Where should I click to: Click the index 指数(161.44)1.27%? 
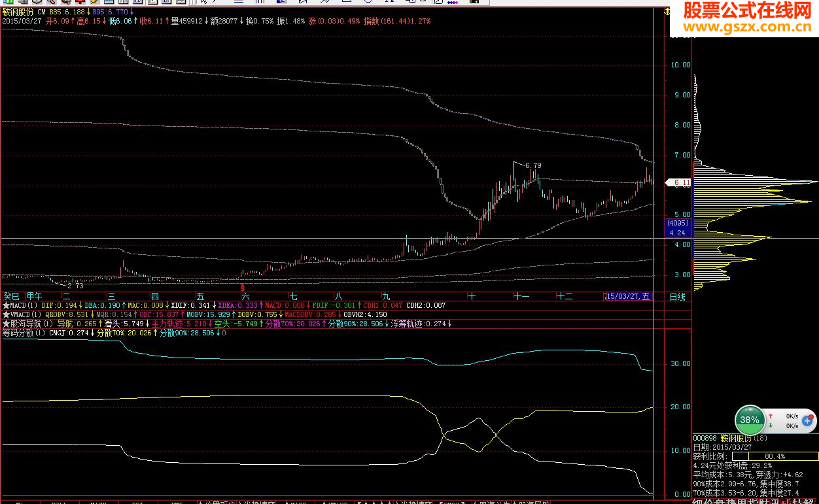click(x=397, y=21)
